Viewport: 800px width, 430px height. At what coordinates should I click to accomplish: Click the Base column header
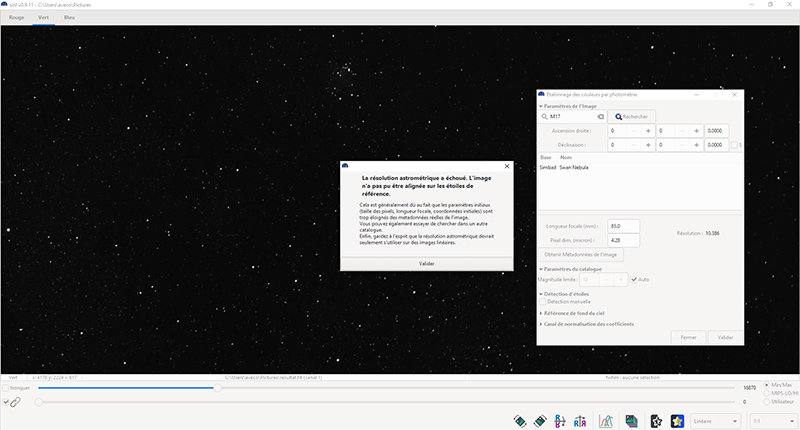coord(546,158)
